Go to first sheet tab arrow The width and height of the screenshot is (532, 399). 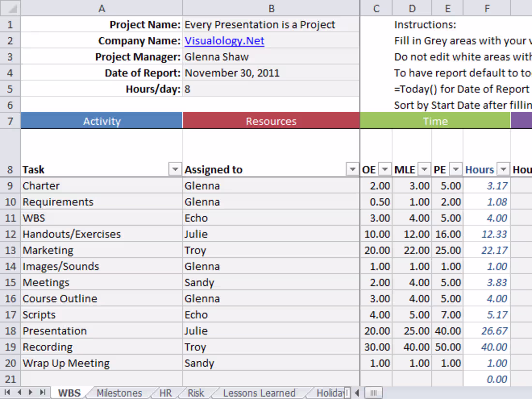pos(7,393)
